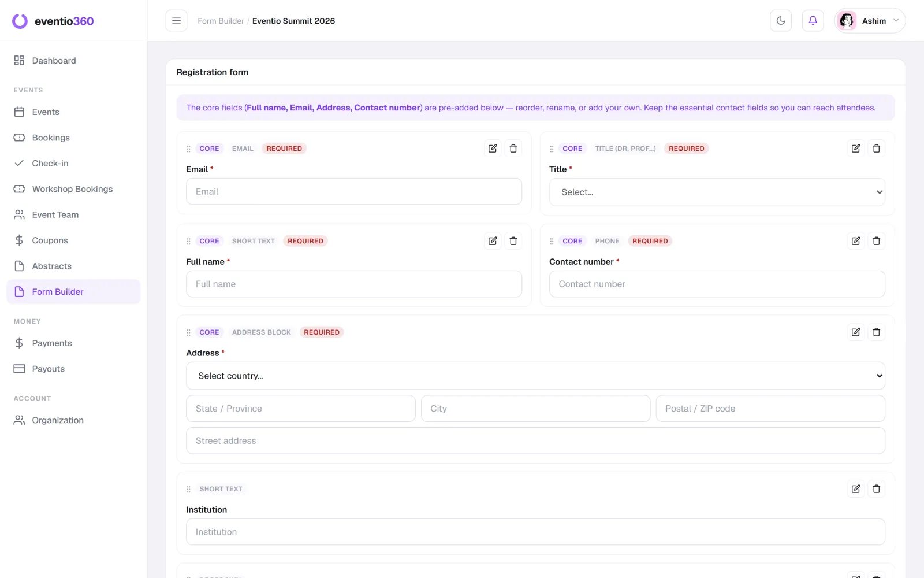Open Event Team page
Viewport: 924px width, 578px height.
pos(73,214)
